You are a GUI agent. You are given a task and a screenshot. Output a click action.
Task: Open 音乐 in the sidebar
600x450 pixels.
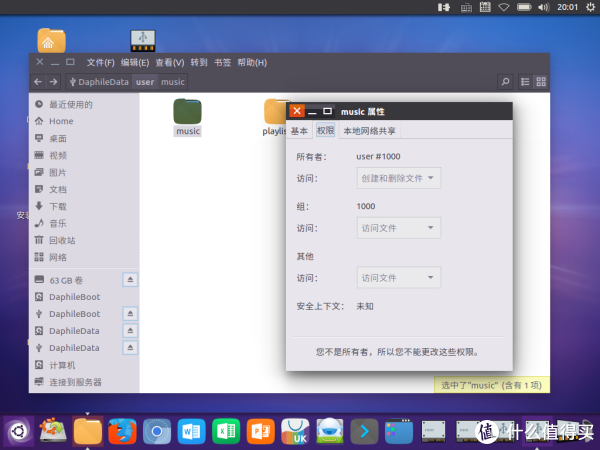tap(84, 223)
